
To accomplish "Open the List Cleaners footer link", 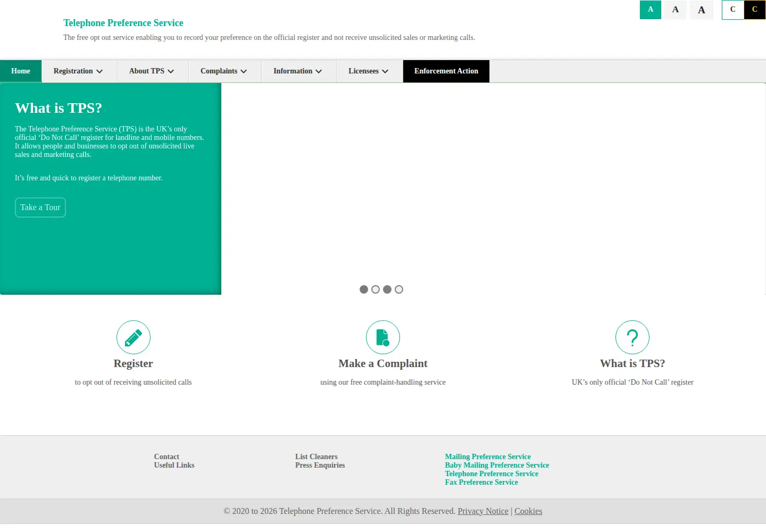I will (x=317, y=456).
